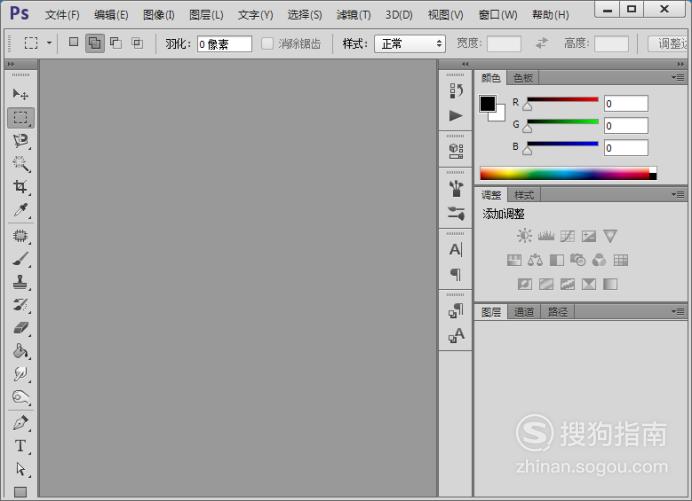This screenshot has width=692, height=501.
Task: Open the Paragraph panel icon
Action: (x=456, y=274)
